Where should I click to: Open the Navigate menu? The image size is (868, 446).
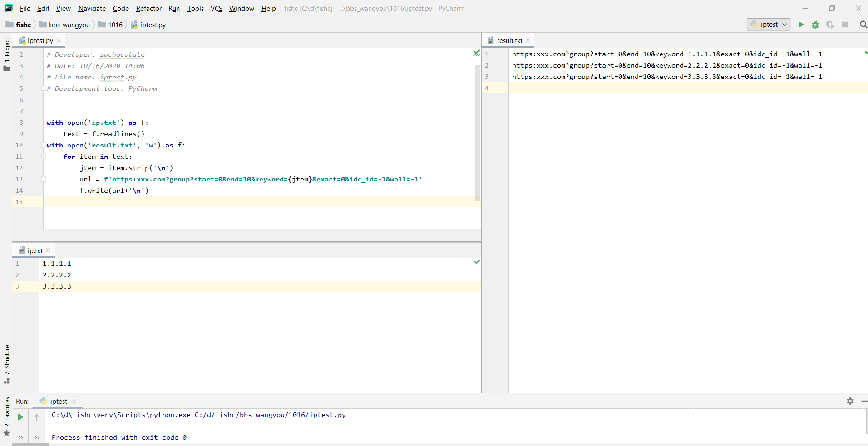(x=92, y=9)
